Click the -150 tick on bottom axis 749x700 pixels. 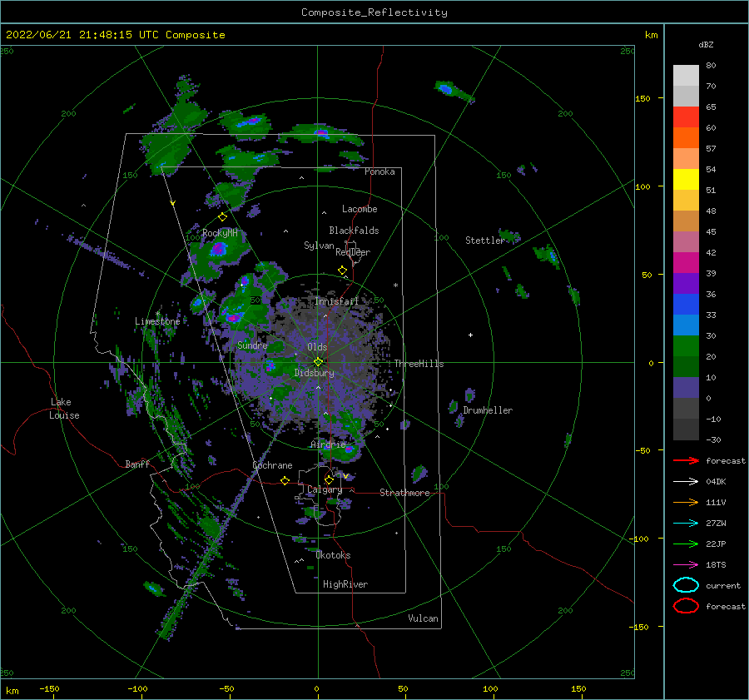49,688
